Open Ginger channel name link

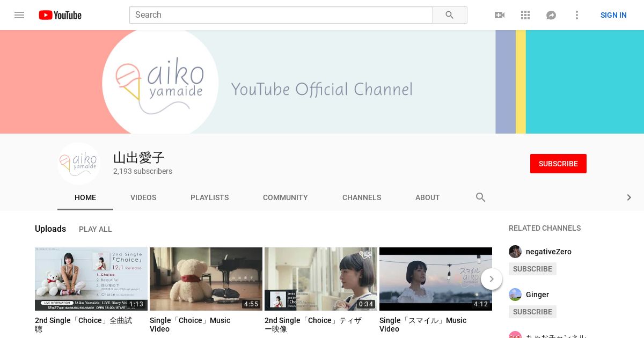coord(537,295)
